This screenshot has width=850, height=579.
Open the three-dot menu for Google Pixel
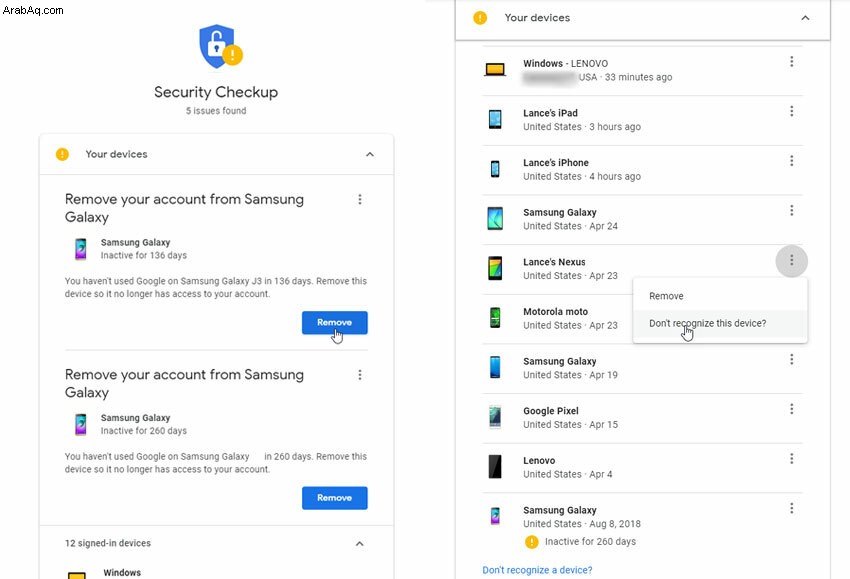click(791, 409)
